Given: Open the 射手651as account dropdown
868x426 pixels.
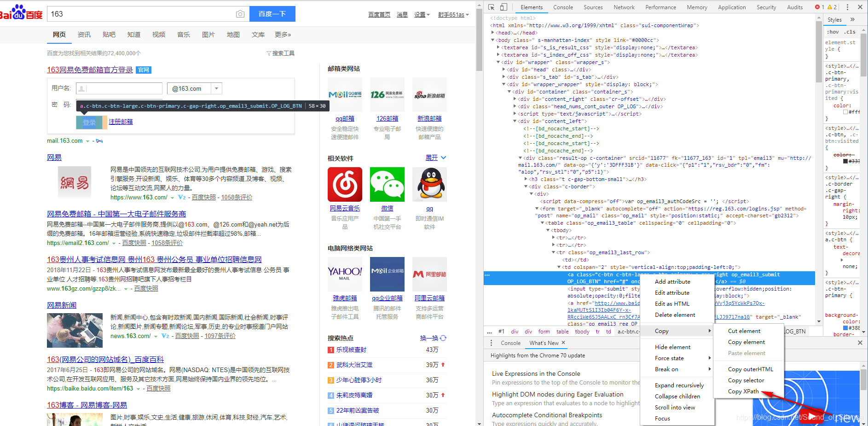Looking at the screenshot, I should click(x=453, y=15).
